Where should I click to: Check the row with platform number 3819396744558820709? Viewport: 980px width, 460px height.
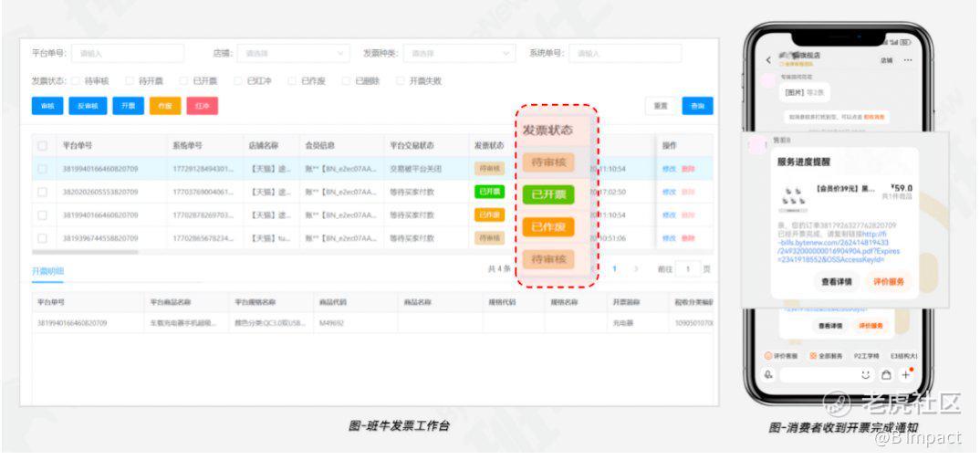tap(43, 238)
